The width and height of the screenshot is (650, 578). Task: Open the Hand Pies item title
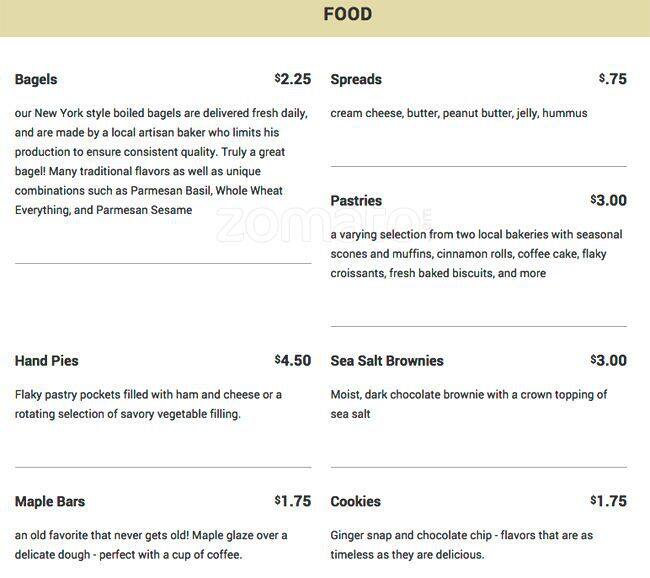point(46,361)
